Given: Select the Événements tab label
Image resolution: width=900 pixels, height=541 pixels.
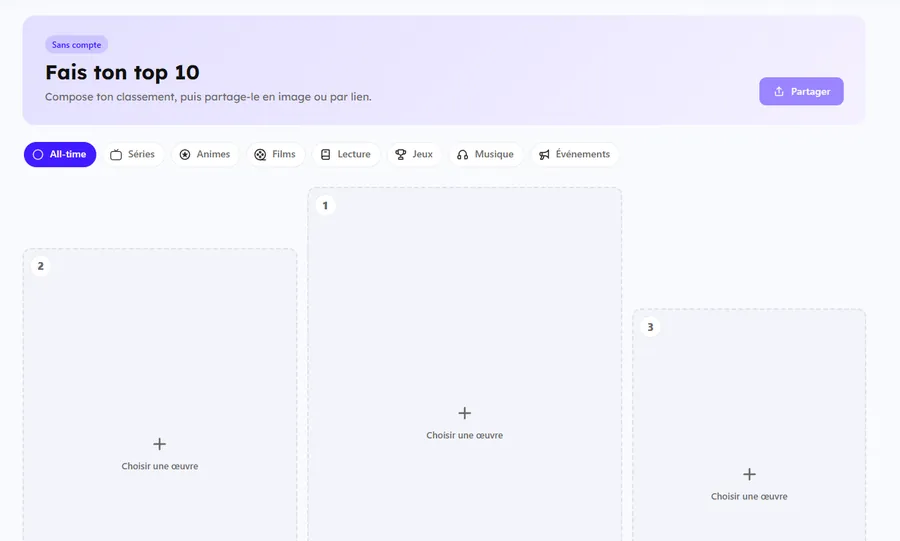Looking at the screenshot, I should [x=583, y=154].
